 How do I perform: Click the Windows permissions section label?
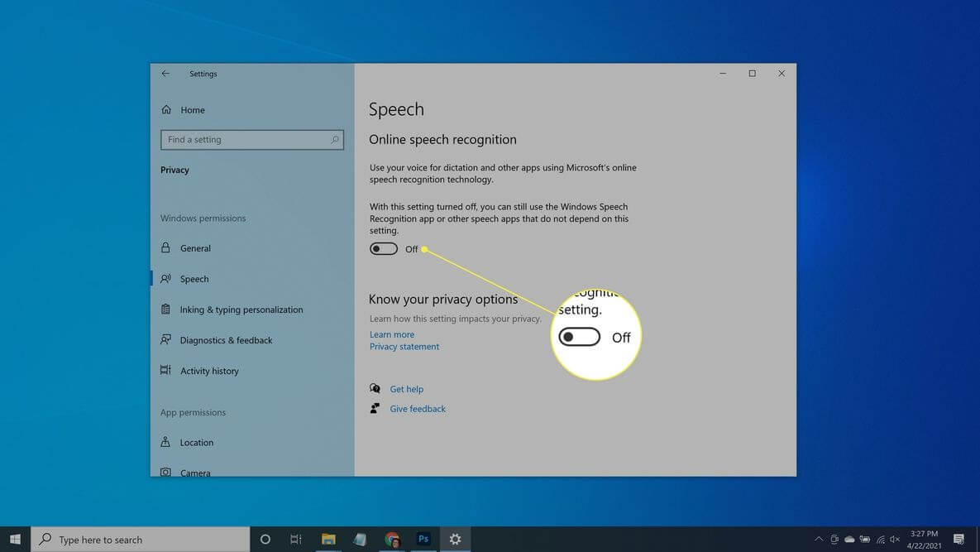pyautogui.click(x=203, y=218)
